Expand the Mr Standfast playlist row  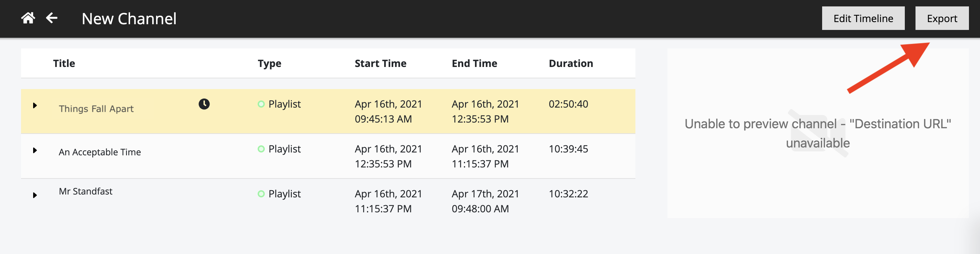pos(35,195)
